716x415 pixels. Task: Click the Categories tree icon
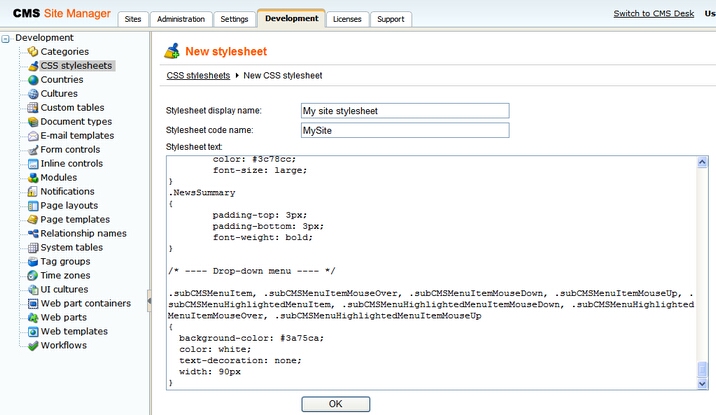33,52
